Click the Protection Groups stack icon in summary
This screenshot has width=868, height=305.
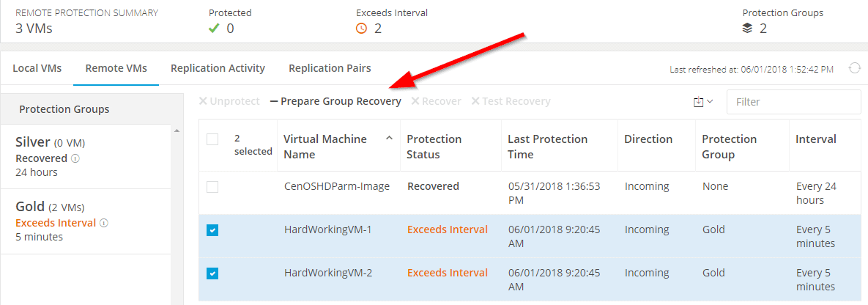click(747, 28)
